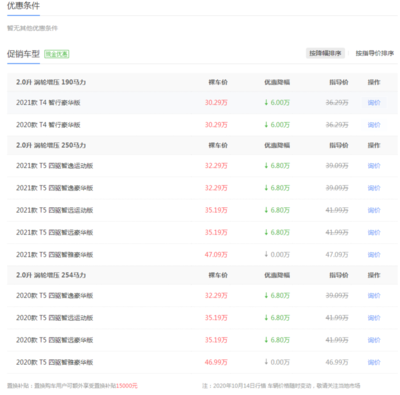Click 询价 for 2021款 T5 四驱智远豪华版

click(x=374, y=233)
